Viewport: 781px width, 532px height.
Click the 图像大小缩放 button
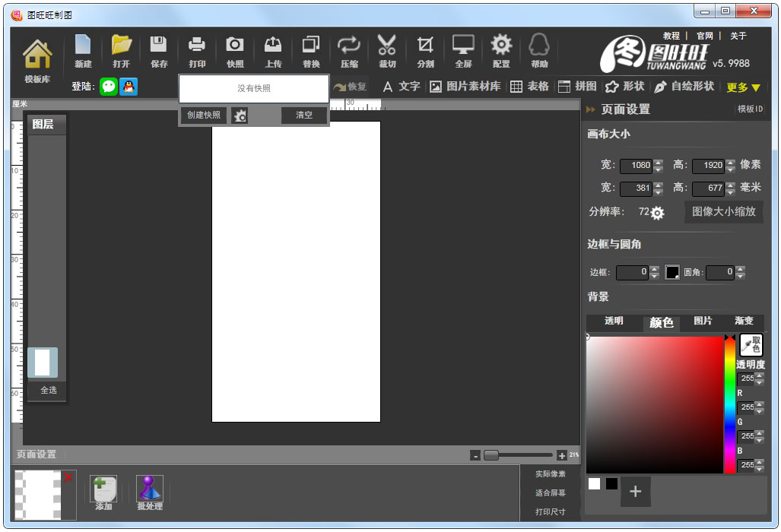724,211
